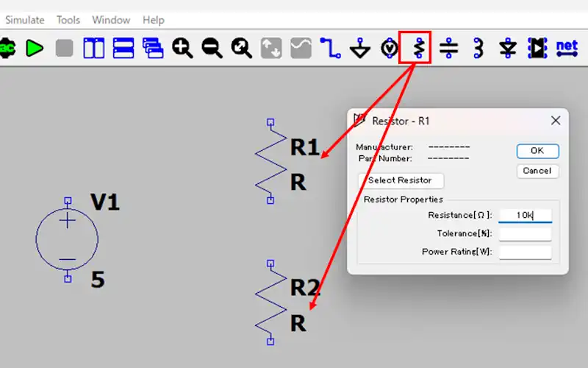
Task: Click the Zoom In magnifier icon
Action: coord(182,49)
